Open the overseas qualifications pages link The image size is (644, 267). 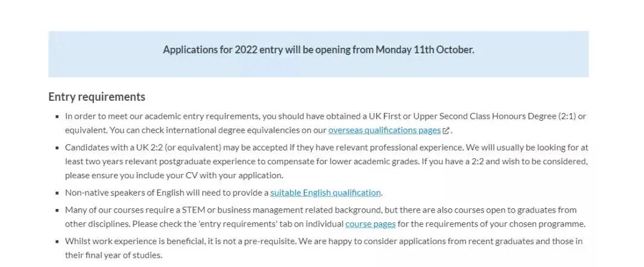click(385, 130)
